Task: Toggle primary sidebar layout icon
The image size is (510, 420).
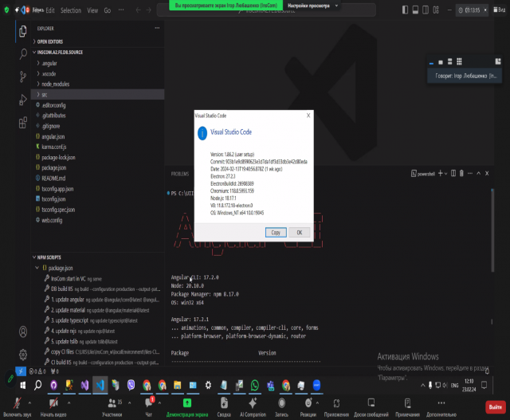Action: [x=405, y=10]
